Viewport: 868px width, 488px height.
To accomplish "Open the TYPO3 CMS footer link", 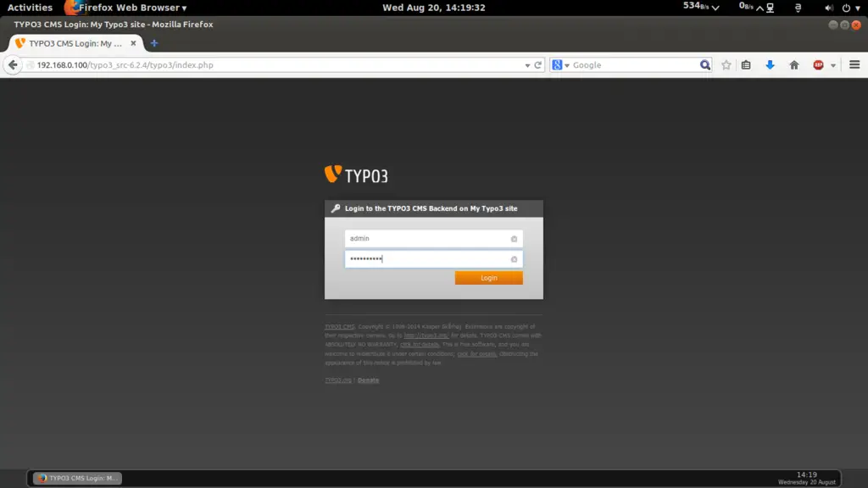I will pyautogui.click(x=339, y=326).
